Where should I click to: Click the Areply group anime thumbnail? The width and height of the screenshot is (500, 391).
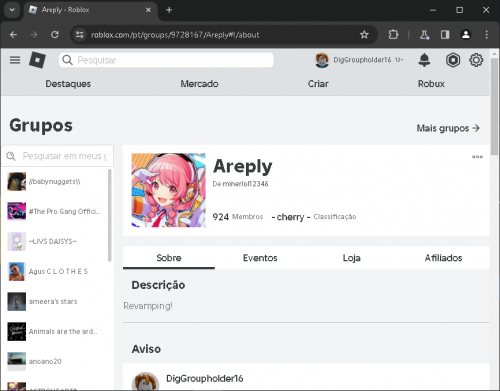click(169, 190)
